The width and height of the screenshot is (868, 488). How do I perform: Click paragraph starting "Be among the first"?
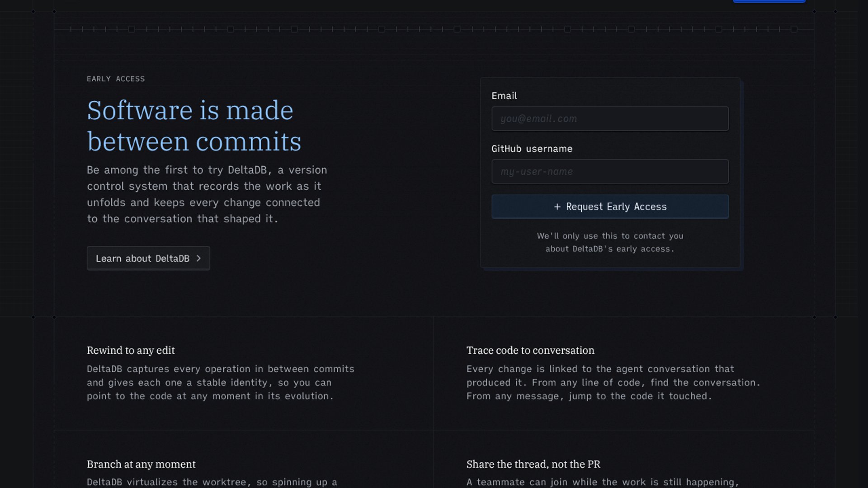(x=207, y=194)
